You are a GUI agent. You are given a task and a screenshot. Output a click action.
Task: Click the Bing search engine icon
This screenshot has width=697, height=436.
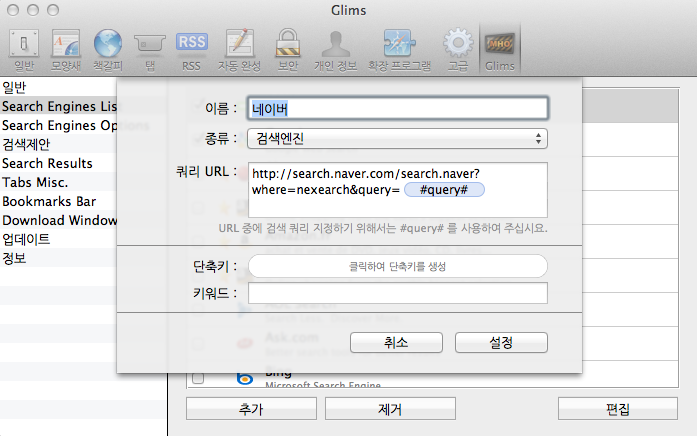pos(244,379)
